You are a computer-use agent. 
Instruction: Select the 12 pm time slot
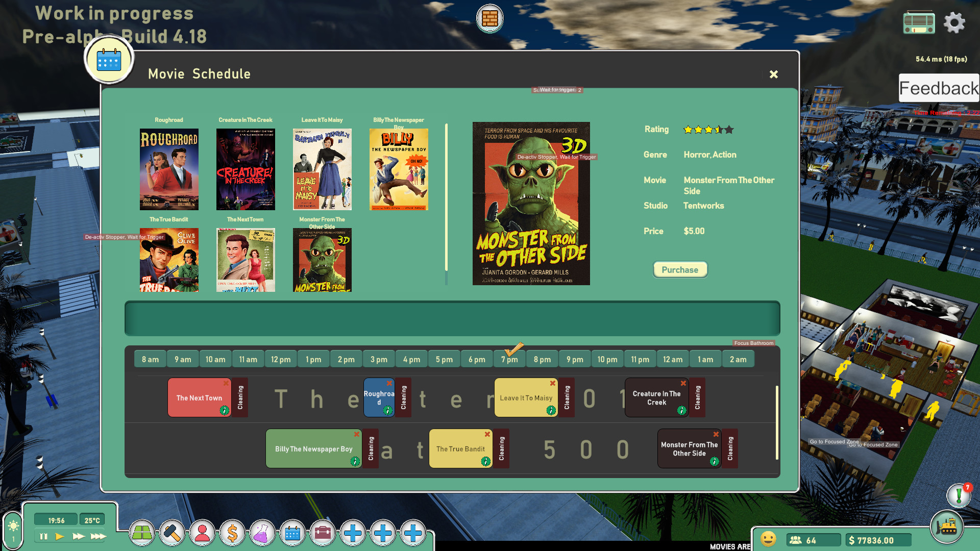pos(281,359)
